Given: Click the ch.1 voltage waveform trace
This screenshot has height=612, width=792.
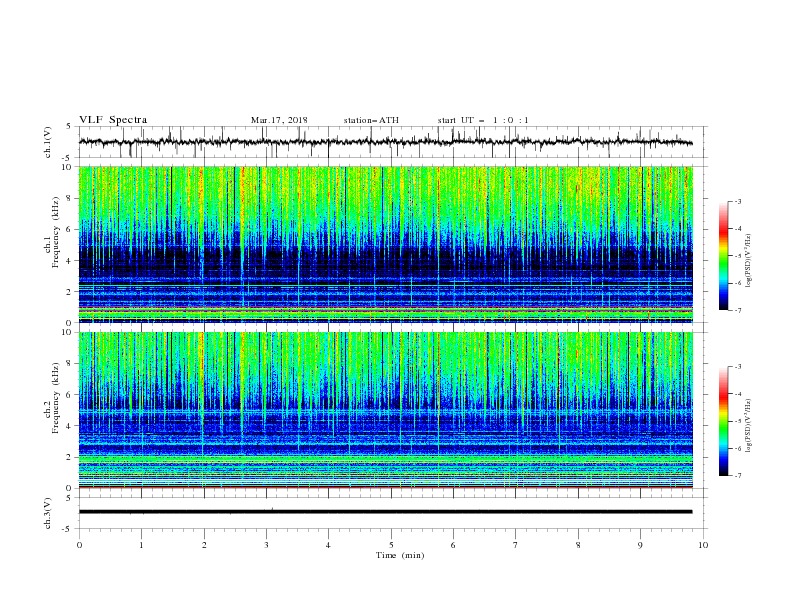Looking at the screenshot, I should click(x=385, y=142).
